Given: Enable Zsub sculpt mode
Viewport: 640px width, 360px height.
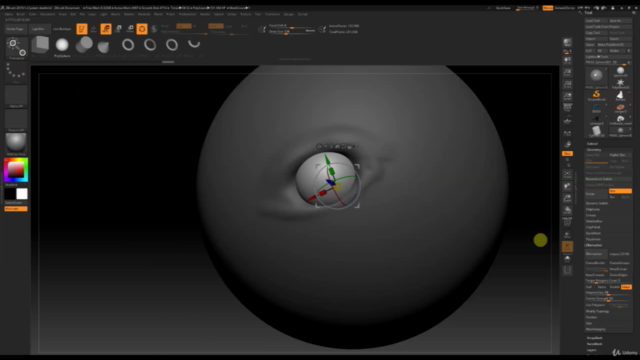Looking at the screenshot, I should click(229, 26).
